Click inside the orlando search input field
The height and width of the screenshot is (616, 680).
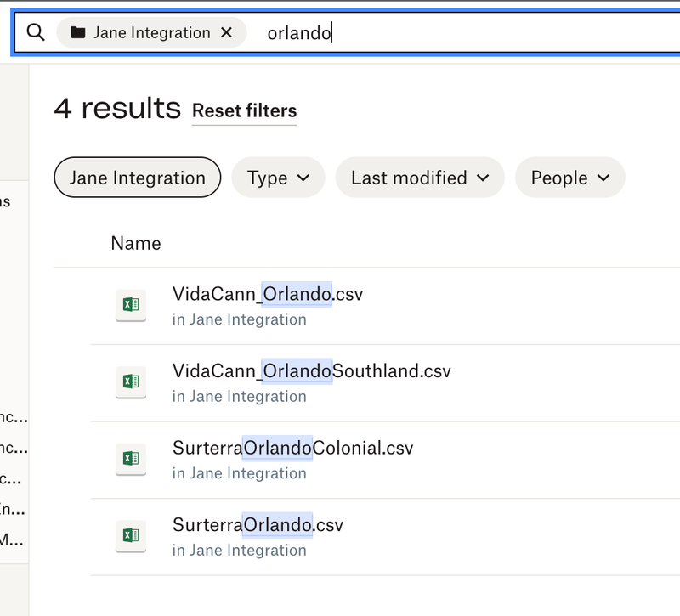point(298,32)
